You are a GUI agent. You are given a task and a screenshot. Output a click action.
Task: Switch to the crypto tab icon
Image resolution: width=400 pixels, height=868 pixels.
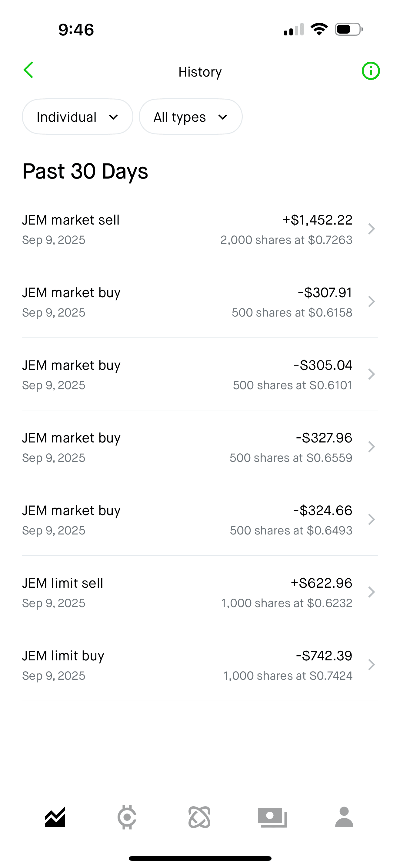point(127,817)
